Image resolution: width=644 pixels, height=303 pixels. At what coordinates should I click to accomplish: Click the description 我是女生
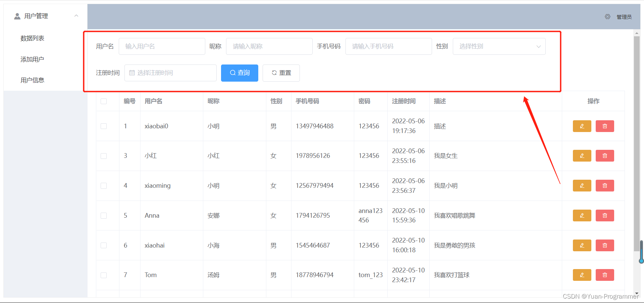click(x=446, y=156)
